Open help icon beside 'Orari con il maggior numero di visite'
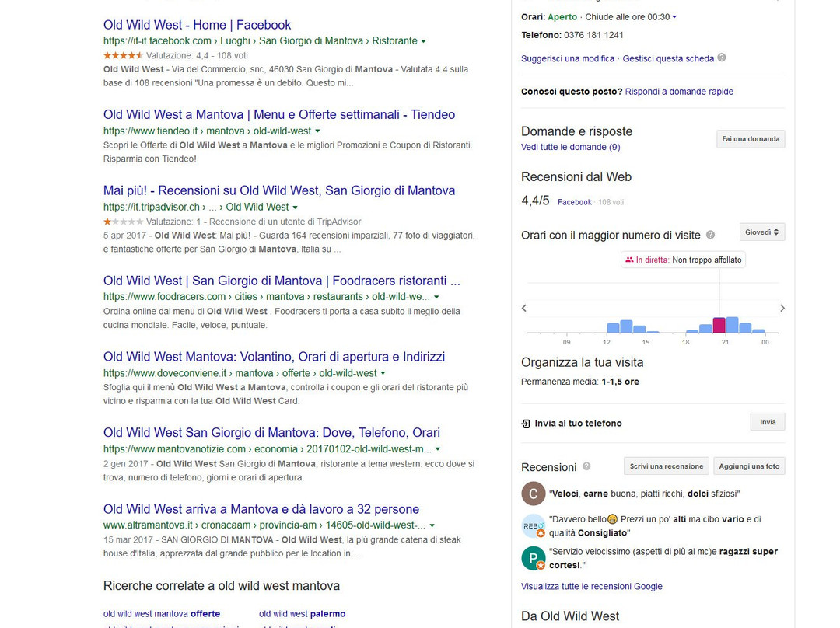 click(x=710, y=235)
